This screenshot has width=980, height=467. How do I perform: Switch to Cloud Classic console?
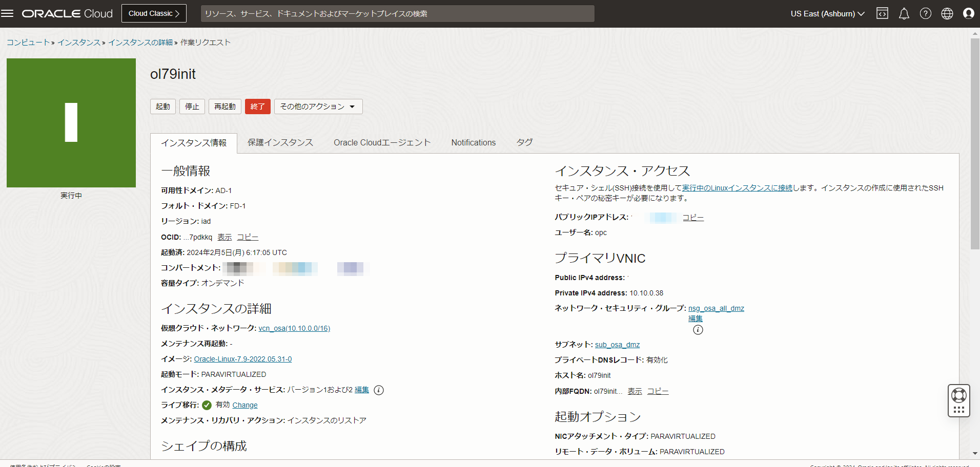(154, 14)
